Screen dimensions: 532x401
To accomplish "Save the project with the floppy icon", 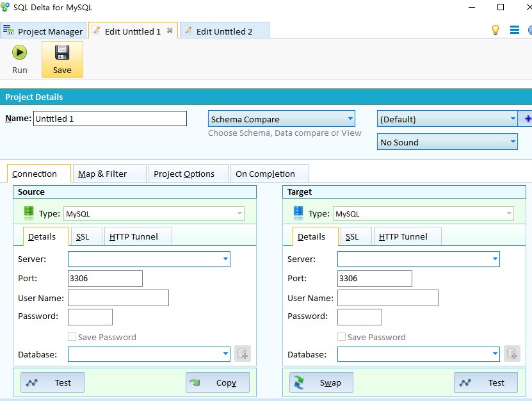I will pyautogui.click(x=62, y=53).
